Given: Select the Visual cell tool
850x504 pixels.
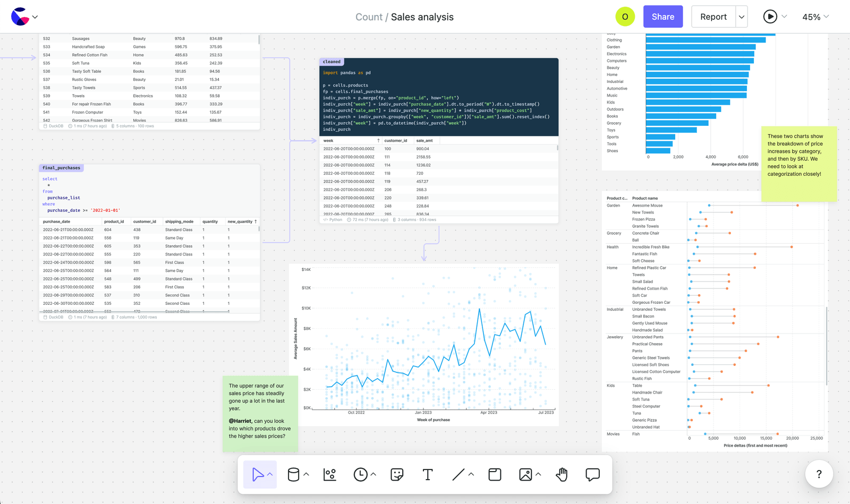Looking at the screenshot, I should click(329, 474).
